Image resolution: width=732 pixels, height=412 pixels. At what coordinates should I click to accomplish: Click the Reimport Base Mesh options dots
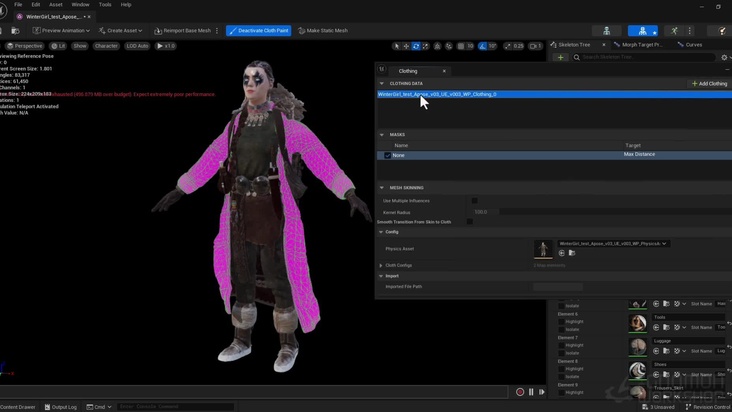pos(217,31)
